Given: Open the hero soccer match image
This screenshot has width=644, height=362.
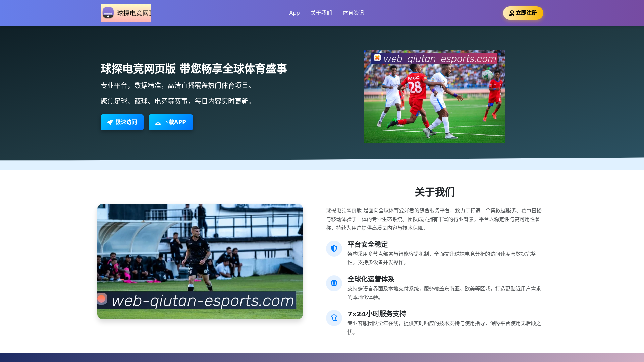Looking at the screenshot, I should click(435, 97).
